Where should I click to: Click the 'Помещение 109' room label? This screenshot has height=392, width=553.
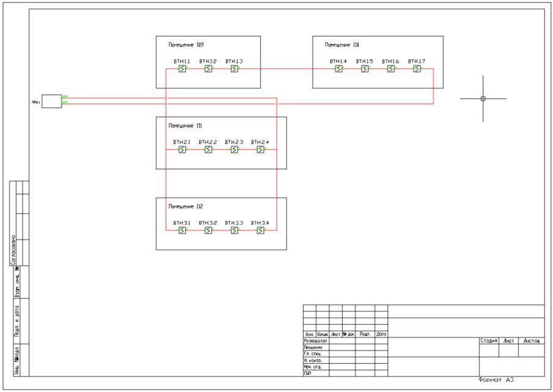pos(186,45)
